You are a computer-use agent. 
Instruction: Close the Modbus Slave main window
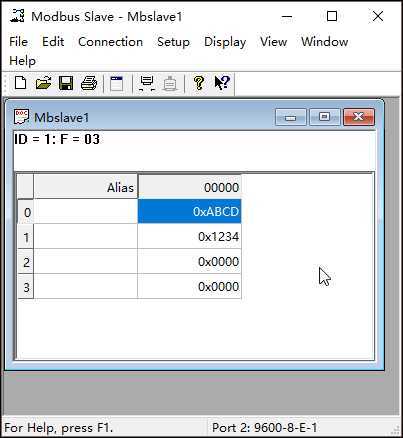378,16
